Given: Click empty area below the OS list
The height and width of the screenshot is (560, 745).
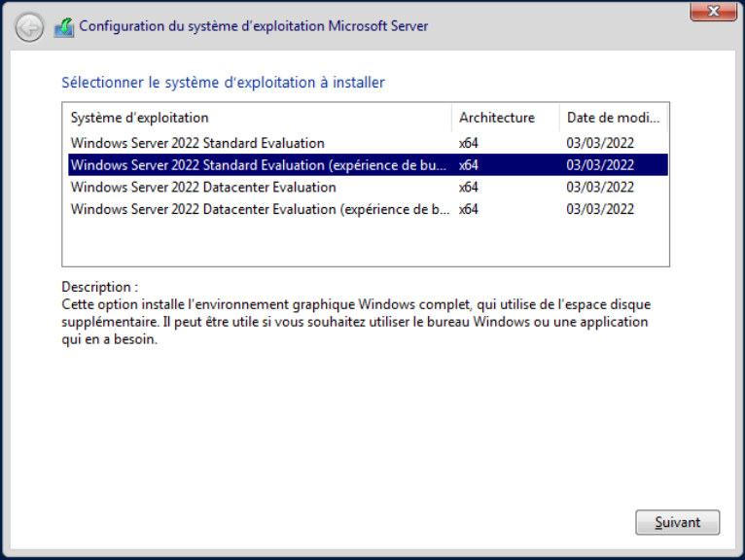Looking at the screenshot, I should 365,243.
